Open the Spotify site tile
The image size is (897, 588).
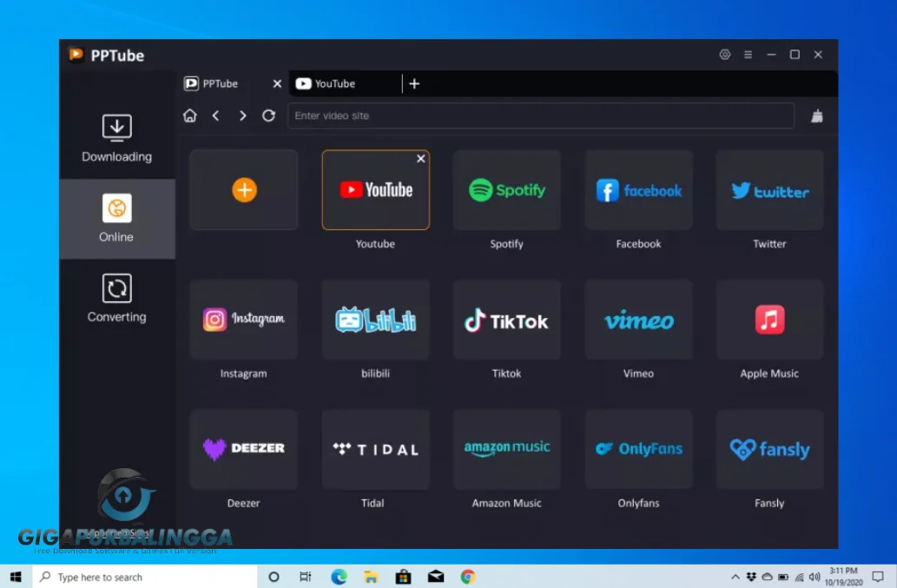point(507,190)
